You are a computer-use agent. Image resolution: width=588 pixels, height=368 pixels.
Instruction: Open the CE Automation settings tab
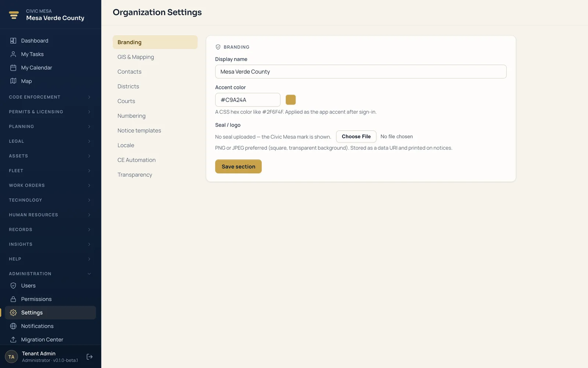[155, 160]
